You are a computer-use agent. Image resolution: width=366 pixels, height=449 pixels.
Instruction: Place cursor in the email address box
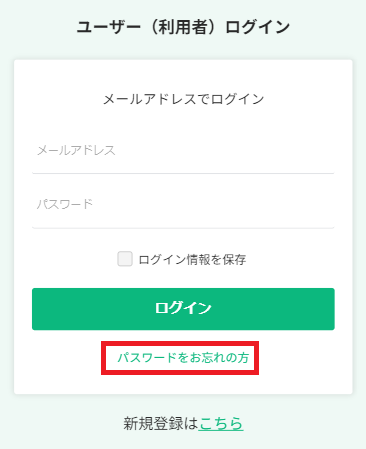pos(183,151)
